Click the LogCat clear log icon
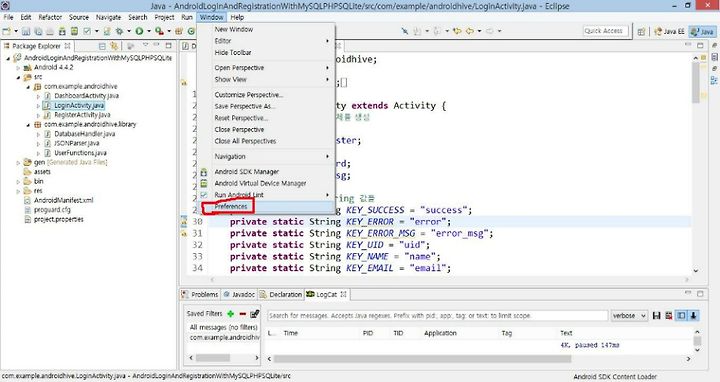Screen dimensions: 720x382 [x=669, y=315]
